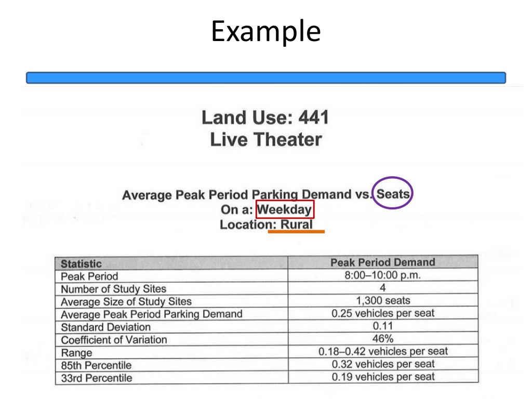Select the 'Number of Study Sites' label
Screen dimensions: 532x399
coord(114,289)
